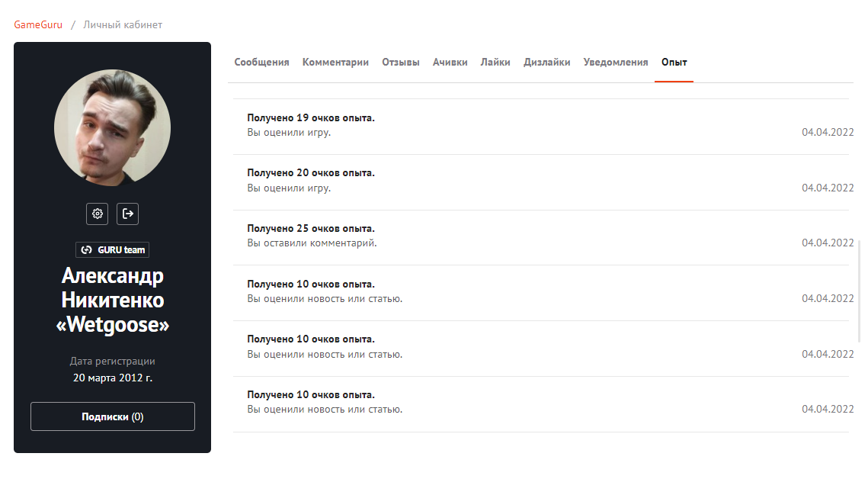This screenshot has width=868, height=479.
Task: Select 'Получено 19 очков опыта.' entry
Action: pyautogui.click(x=311, y=117)
